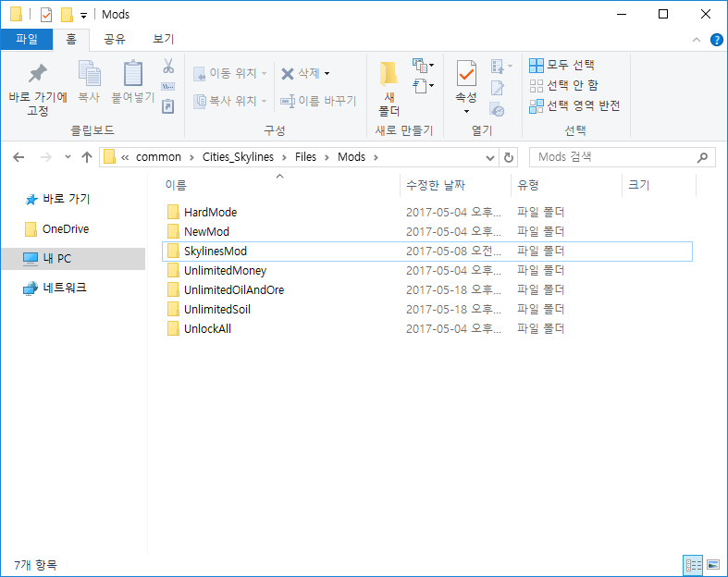Pin to Quick access (바로 가기에 고정)
The image size is (728, 577).
click(x=38, y=89)
